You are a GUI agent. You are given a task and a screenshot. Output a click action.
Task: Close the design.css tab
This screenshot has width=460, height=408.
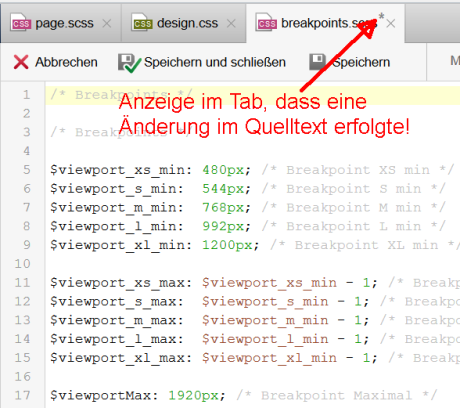click(231, 24)
